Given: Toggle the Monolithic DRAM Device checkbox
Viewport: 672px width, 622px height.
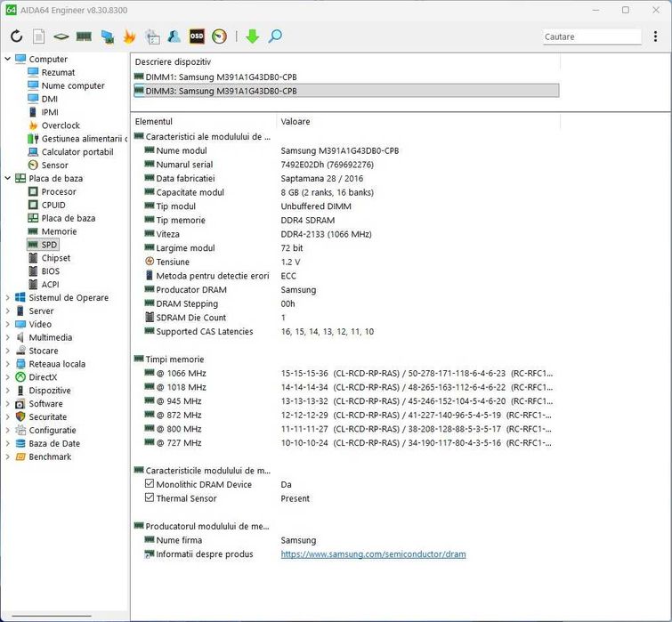Looking at the screenshot, I should pos(150,484).
